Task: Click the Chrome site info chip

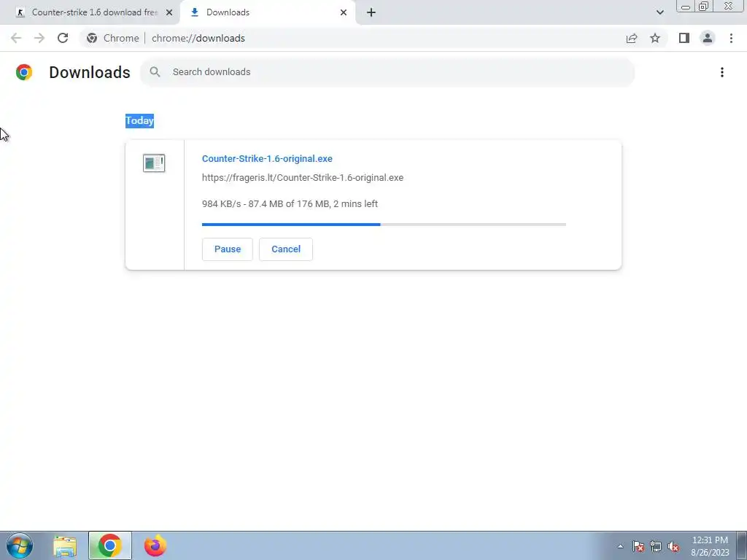Action: tap(113, 38)
